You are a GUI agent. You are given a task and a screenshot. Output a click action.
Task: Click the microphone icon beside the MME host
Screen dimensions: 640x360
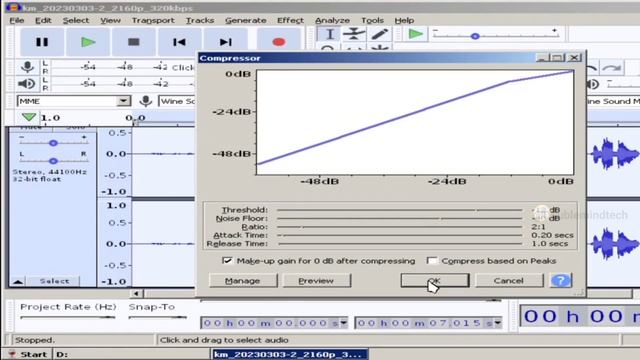click(146, 101)
